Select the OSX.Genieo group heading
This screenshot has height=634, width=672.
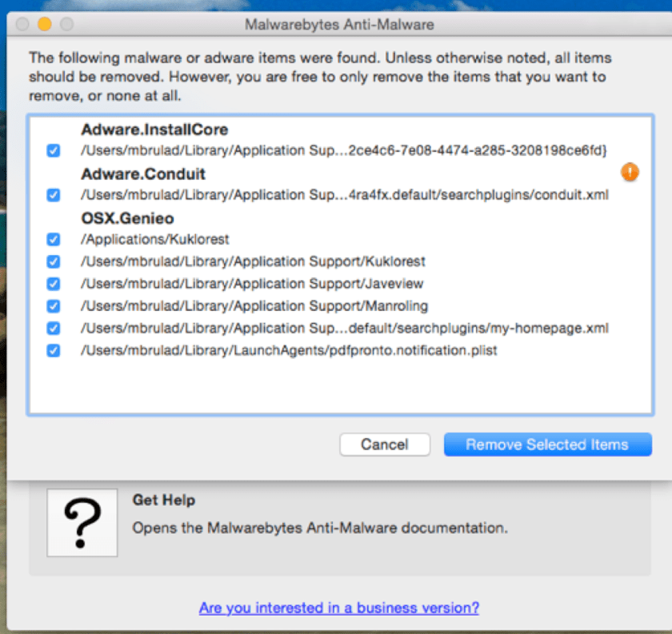click(127, 218)
